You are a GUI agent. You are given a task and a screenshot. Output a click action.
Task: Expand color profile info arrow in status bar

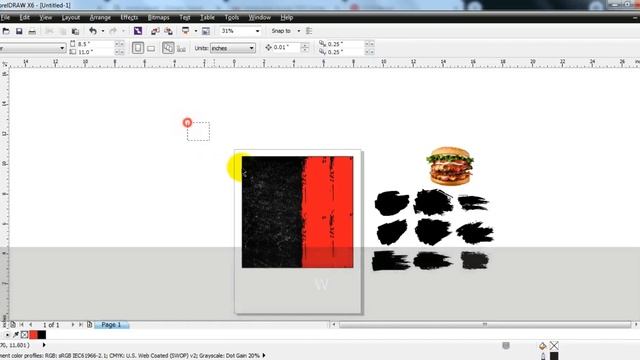[264, 356]
